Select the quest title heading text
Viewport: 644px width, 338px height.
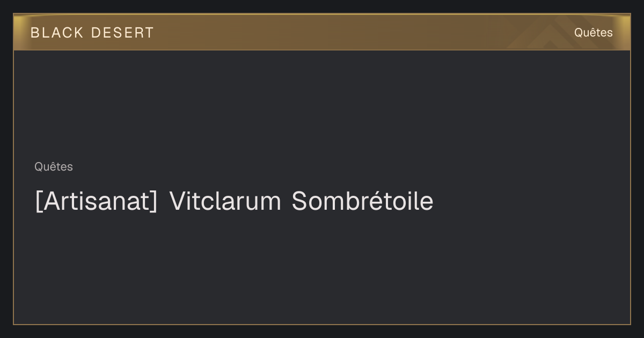click(x=234, y=201)
